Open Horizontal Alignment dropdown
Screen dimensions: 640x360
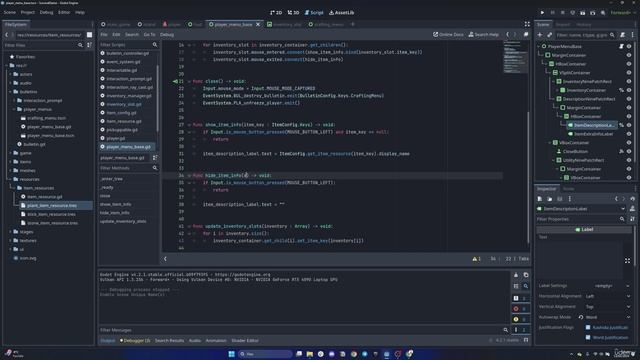[608, 296]
